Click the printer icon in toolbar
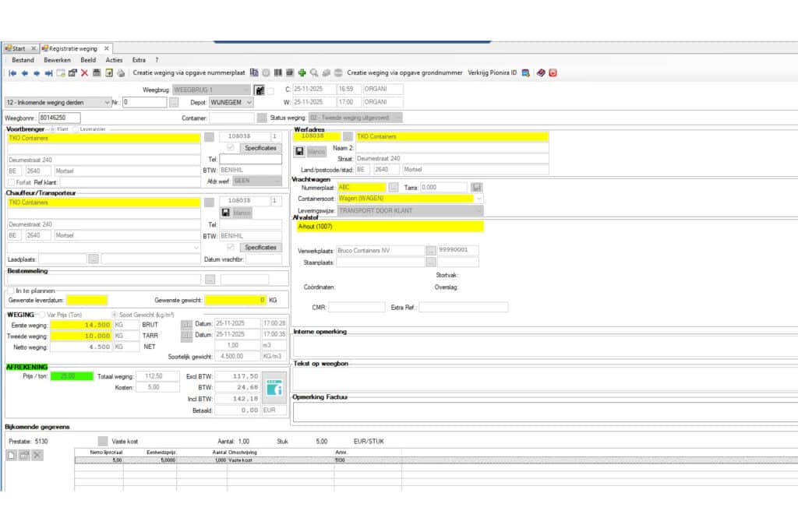The height and width of the screenshot is (532, 798). pyautogui.click(x=121, y=73)
